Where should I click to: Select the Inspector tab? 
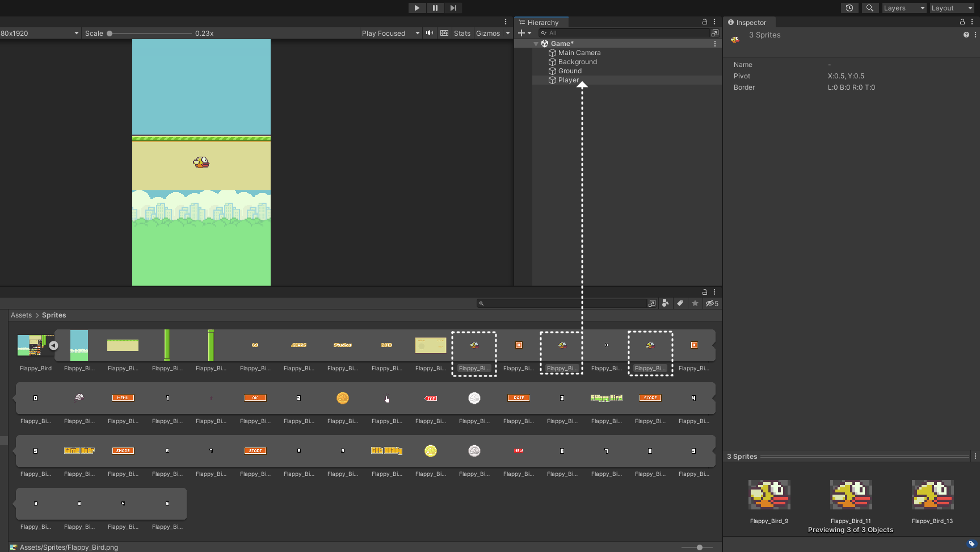pyautogui.click(x=747, y=23)
